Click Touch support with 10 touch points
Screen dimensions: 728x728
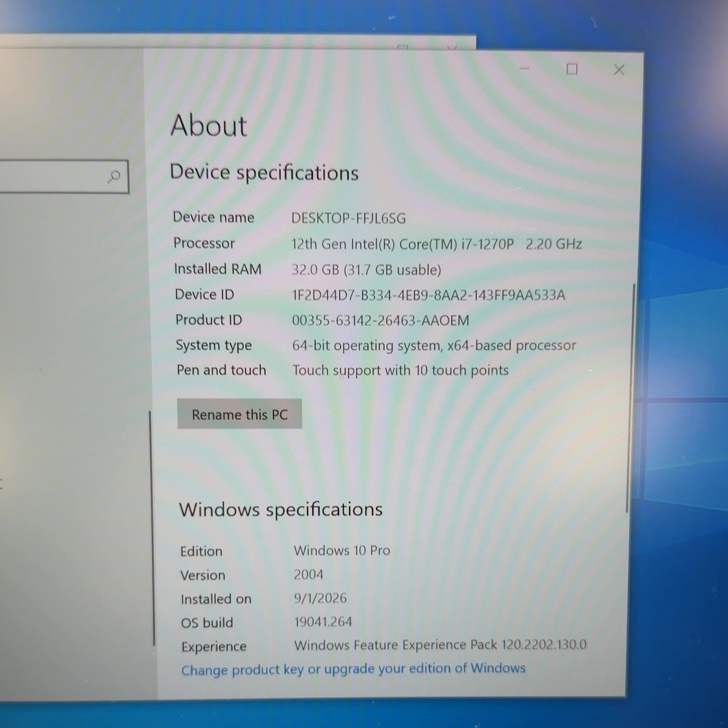click(x=400, y=371)
